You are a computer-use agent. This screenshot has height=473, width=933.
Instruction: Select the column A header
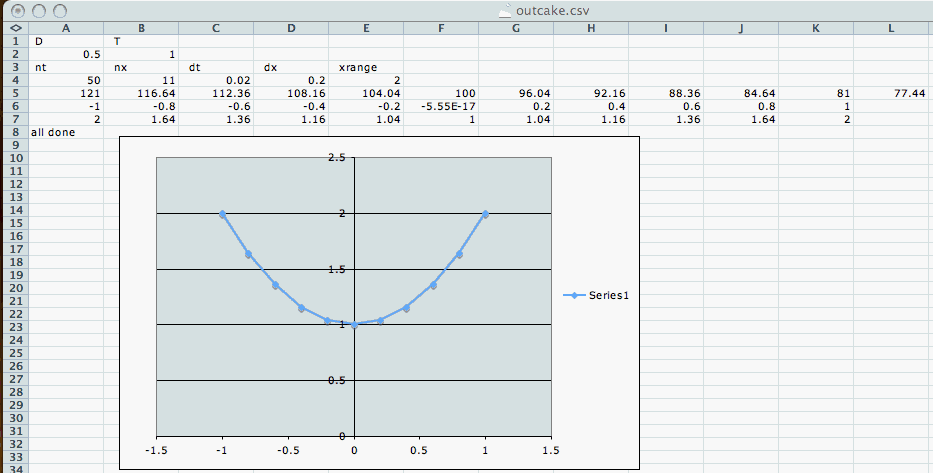66,28
